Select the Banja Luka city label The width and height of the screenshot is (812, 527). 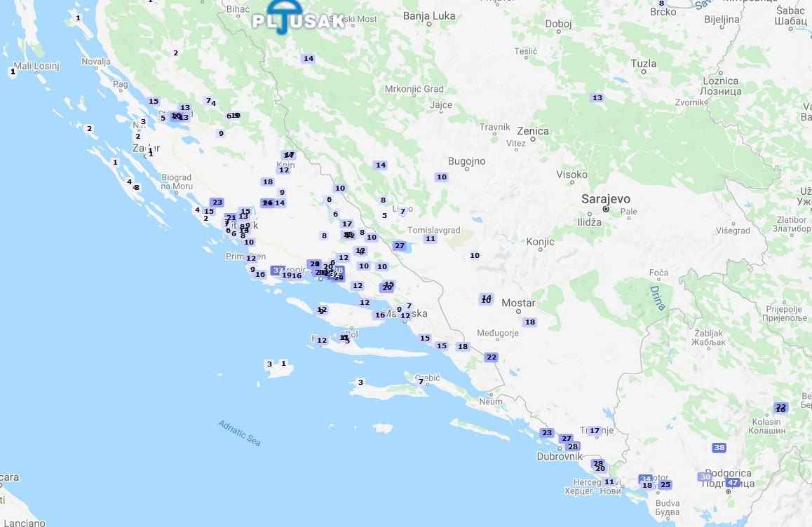[x=428, y=16]
